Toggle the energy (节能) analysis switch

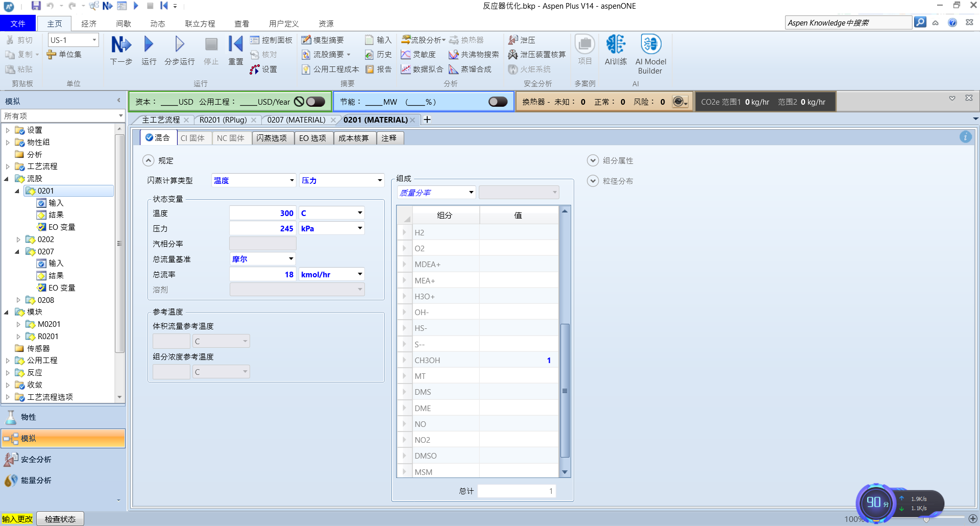click(498, 102)
